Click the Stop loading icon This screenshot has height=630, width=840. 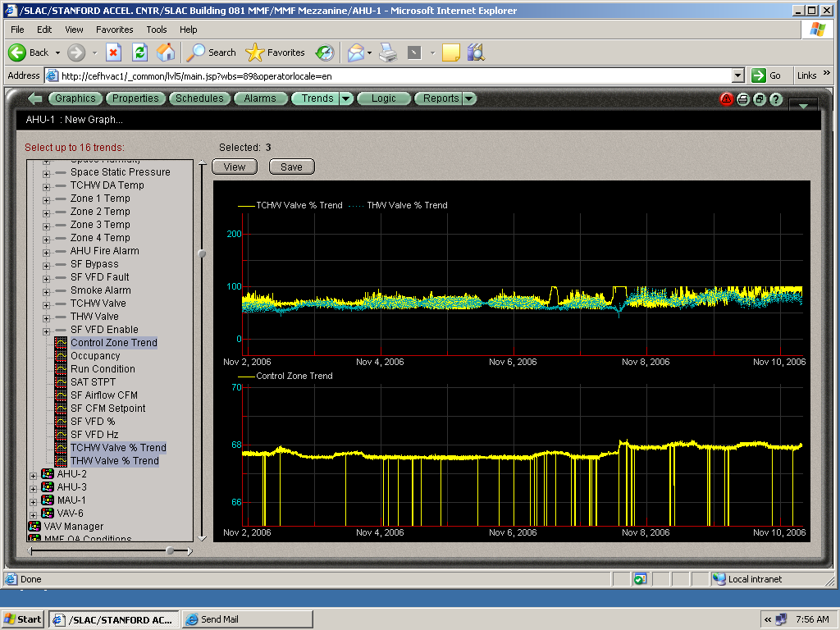point(114,52)
